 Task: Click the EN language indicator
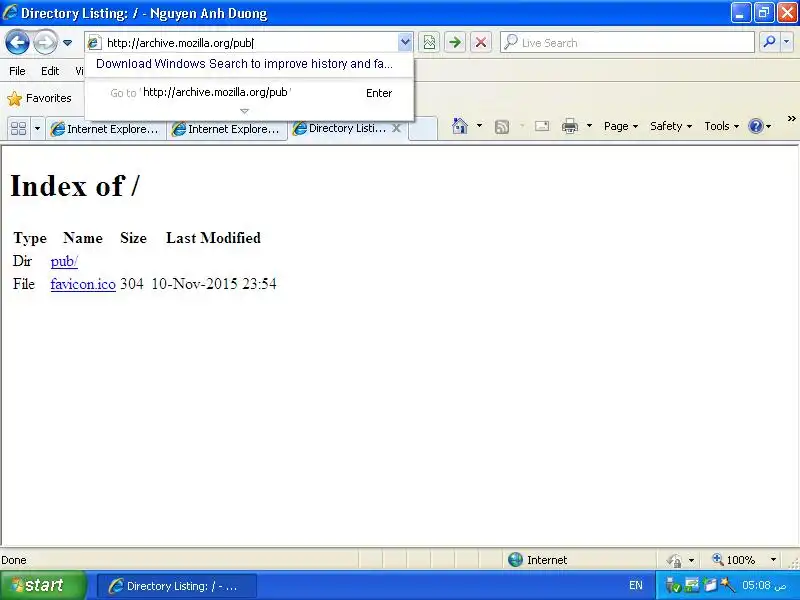(x=636, y=585)
